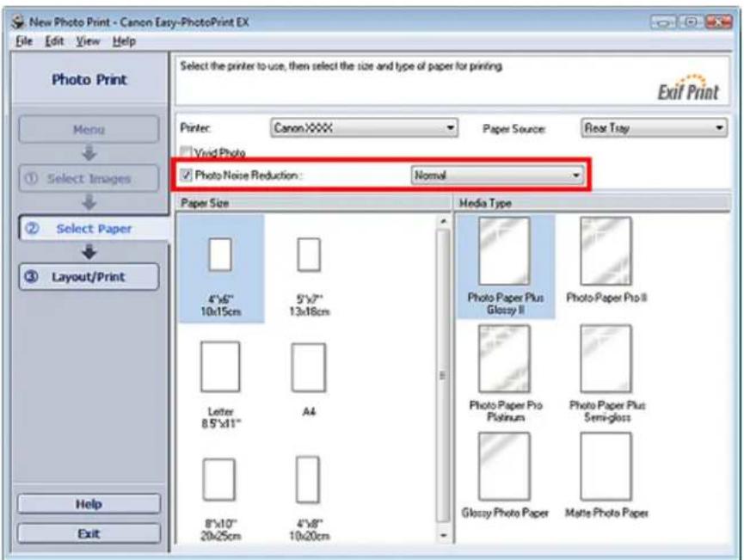Pick the A4 paper size icon

coord(309,367)
